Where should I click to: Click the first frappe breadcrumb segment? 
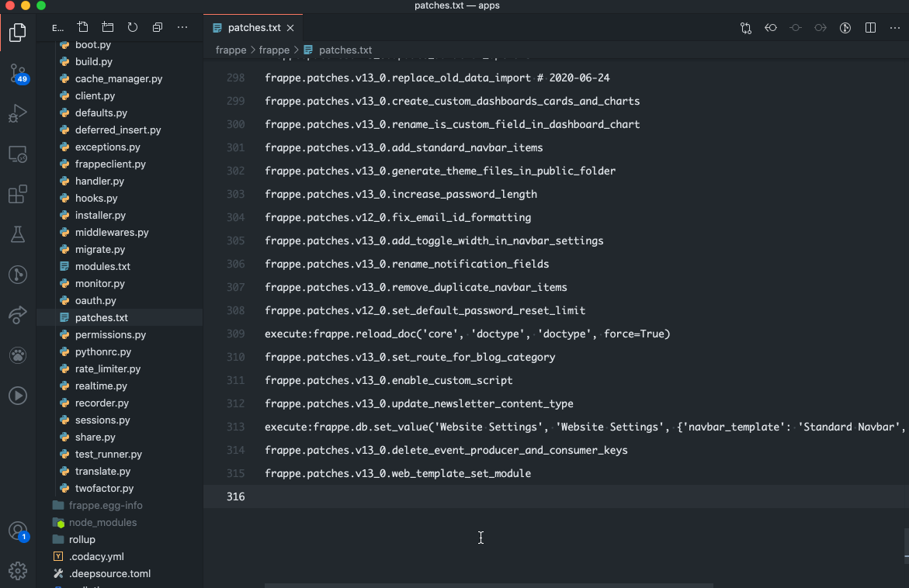tap(231, 50)
